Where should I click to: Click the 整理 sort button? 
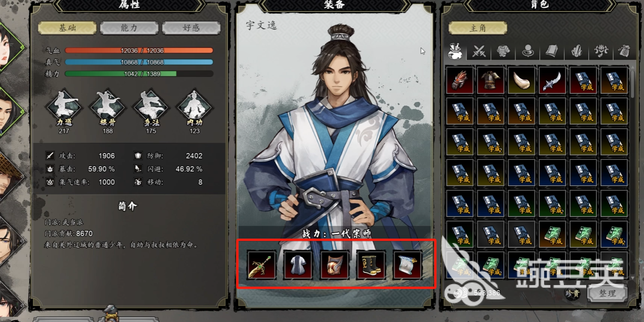(x=607, y=293)
